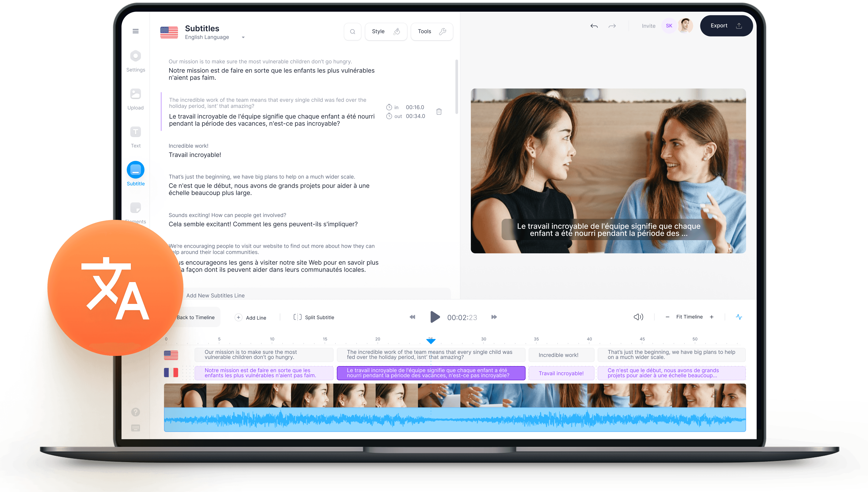Open the keyboard shortcuts icon bottom left
The width and height of the screenshot is (868, 492).
136,428
